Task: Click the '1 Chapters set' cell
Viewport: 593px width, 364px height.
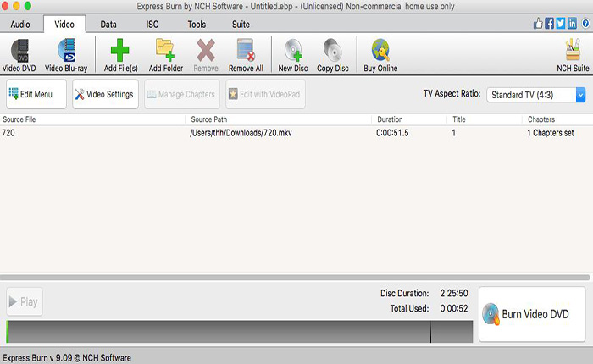Action: 551,133
